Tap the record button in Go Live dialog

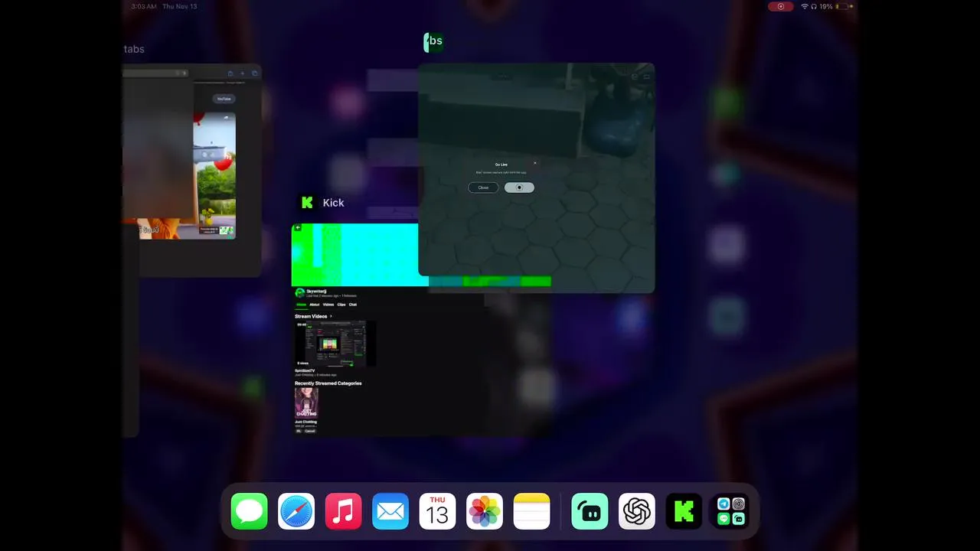(519, 187)
